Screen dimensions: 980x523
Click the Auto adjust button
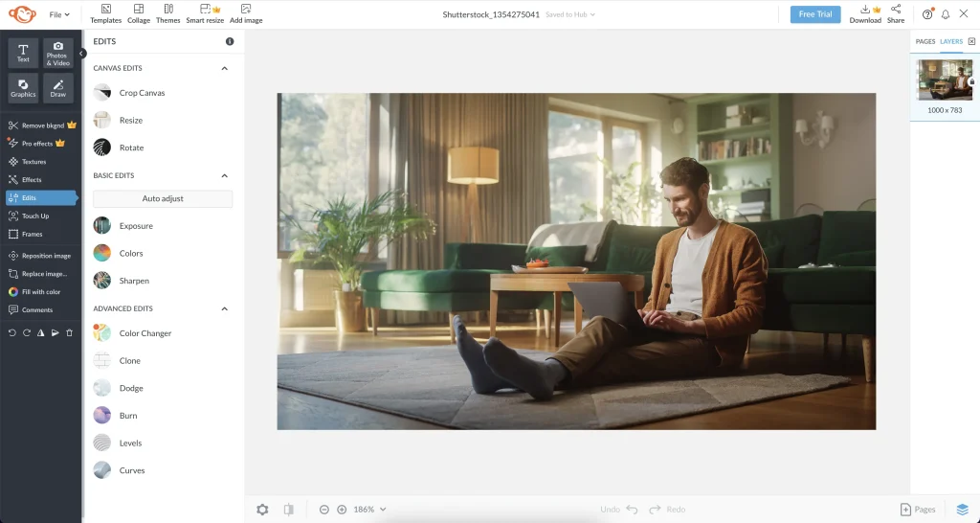tap(163, 198)
